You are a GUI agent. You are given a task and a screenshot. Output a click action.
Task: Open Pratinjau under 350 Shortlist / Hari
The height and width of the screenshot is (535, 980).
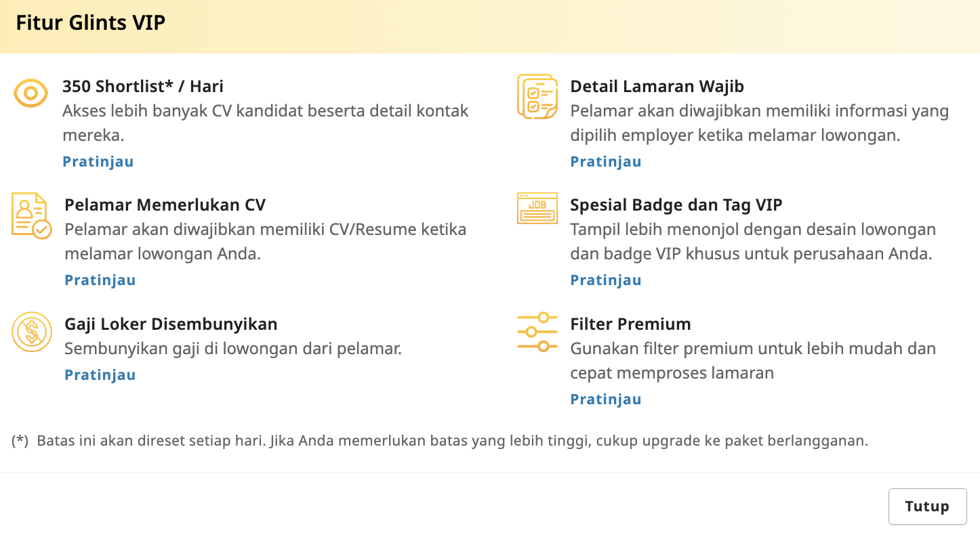click(98, 161)
